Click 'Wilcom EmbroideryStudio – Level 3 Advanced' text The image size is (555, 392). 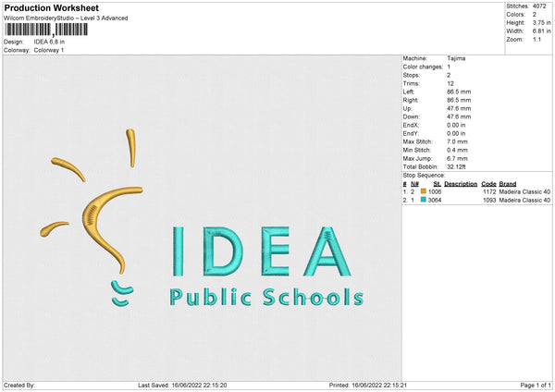66,18
